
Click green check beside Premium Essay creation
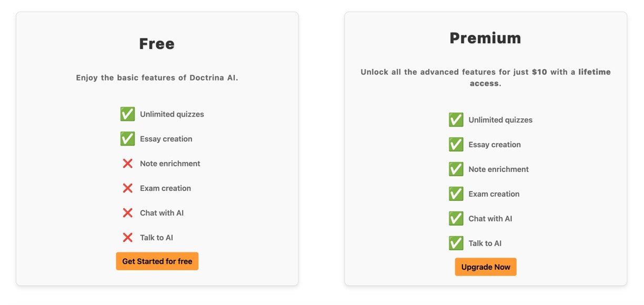[456, 145]
